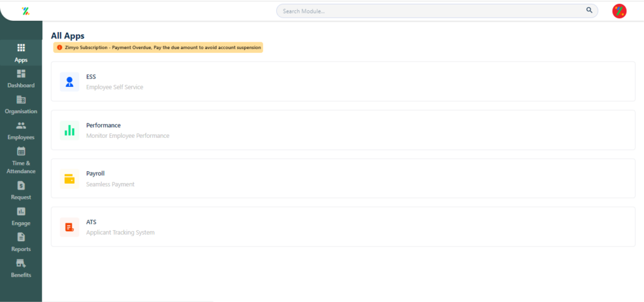This screenshot has width=644, height=302.
Task: Select the Apps label in sidebar
Action: pyautogui.click(x=21, y=60)
